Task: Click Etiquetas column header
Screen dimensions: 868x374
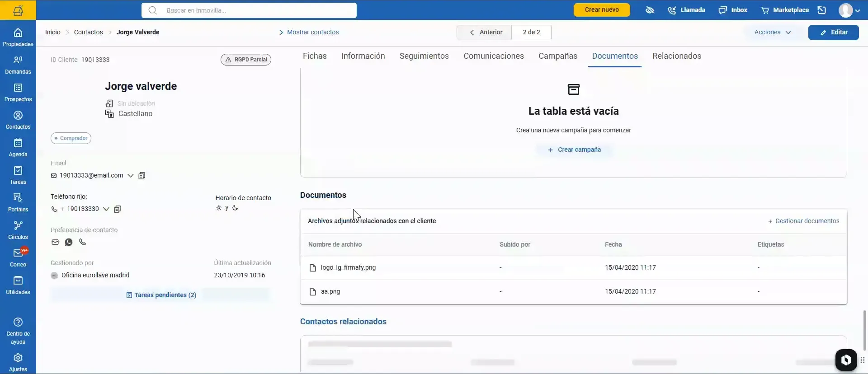Action: coord(771,244)
